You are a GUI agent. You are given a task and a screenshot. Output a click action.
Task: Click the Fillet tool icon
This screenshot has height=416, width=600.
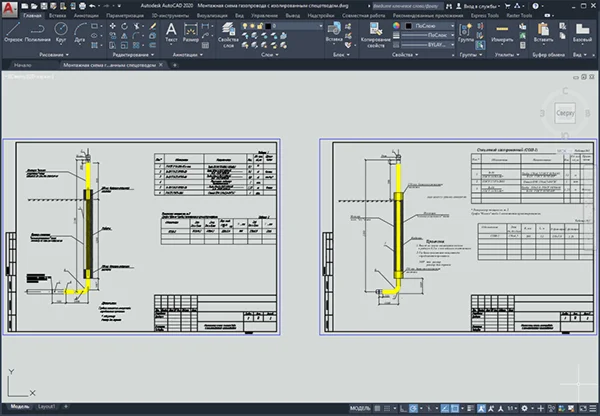point(137,36)
